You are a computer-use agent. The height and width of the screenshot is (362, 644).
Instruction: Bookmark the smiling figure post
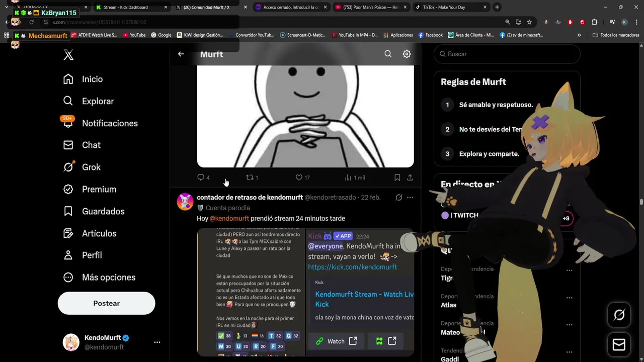pos(397,177)
